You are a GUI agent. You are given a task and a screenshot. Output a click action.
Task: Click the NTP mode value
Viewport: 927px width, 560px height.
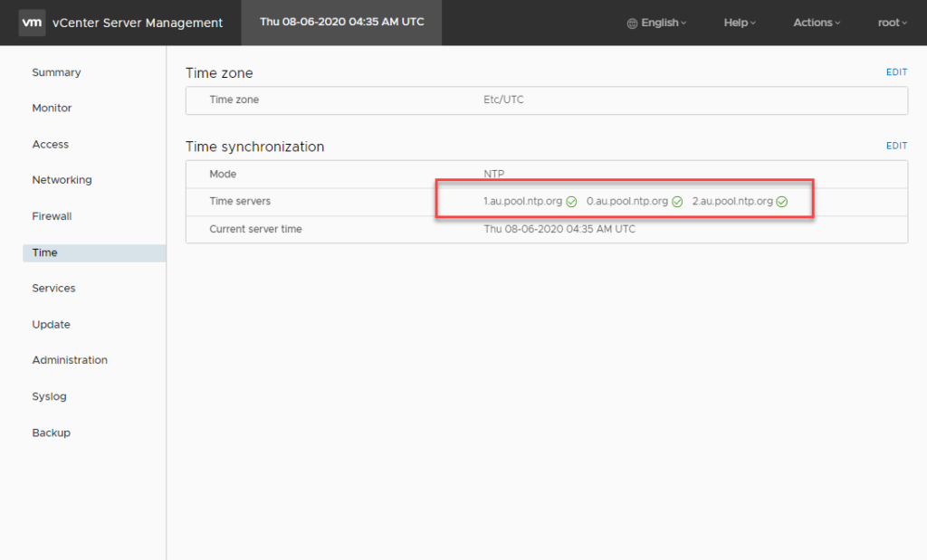click(x=494, y=174)
